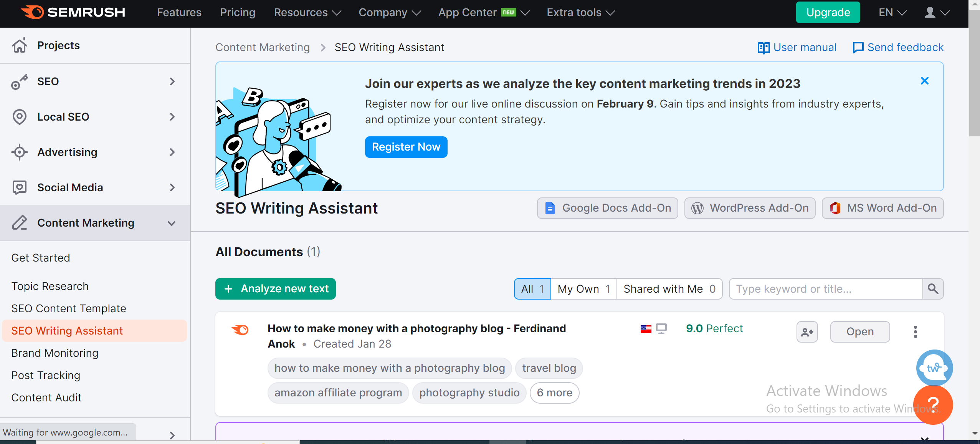This screenshot has height=444, width=980.
Task: Click the User manual book icon
Action: click(x=763, y=48)
